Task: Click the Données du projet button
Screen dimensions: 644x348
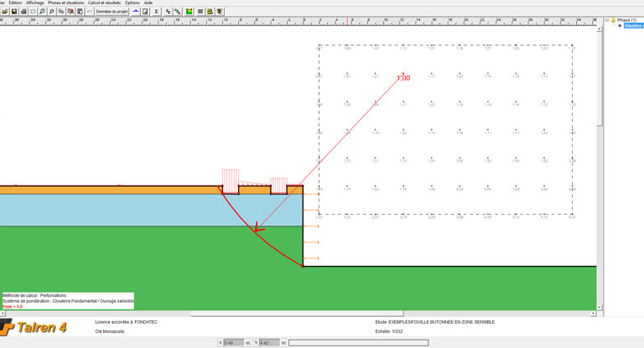Action: tap(112, 12)
